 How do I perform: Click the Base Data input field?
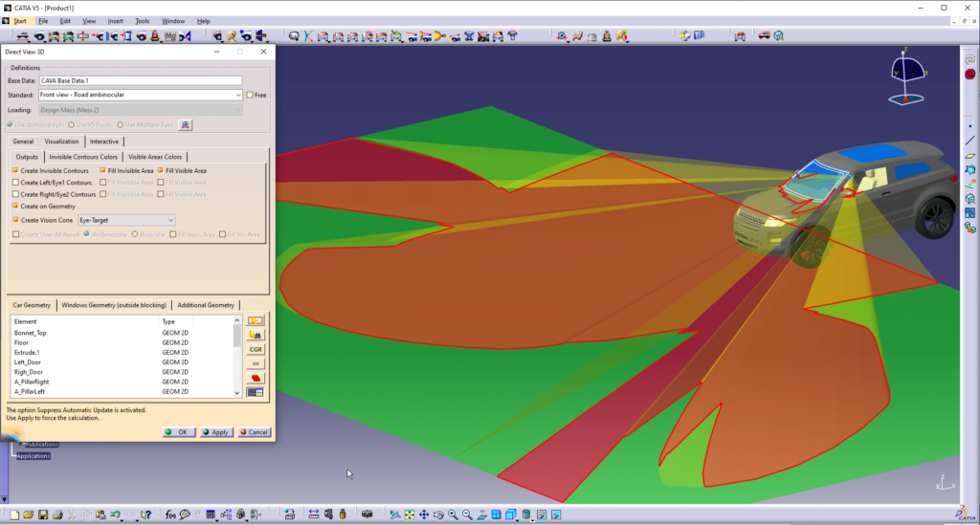point(140,80)
